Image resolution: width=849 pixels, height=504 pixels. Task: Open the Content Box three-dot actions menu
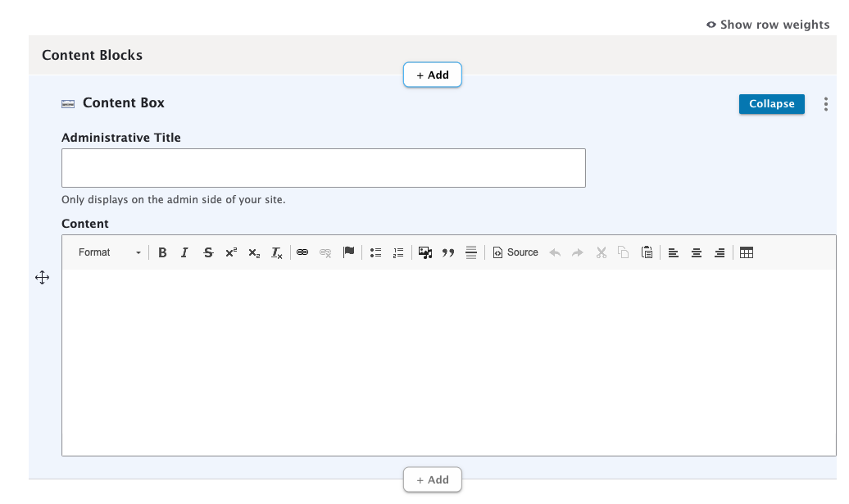click(x=826, y=104)
